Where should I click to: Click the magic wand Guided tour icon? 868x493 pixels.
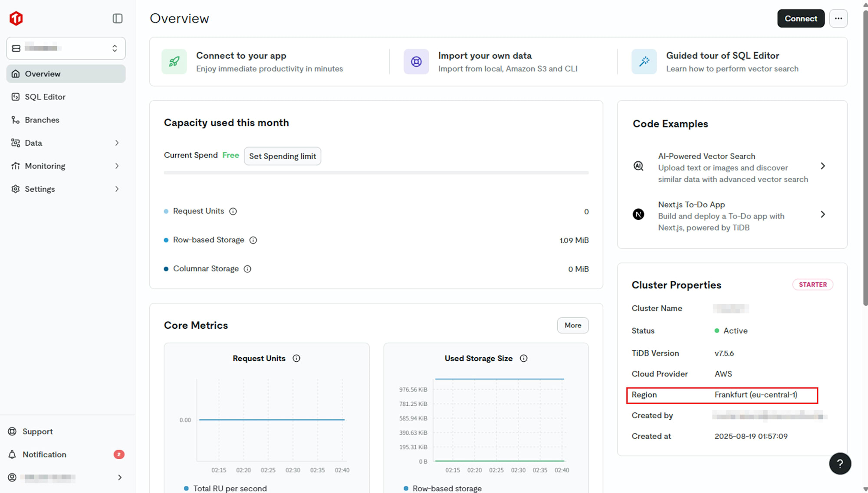pos(644,62)
